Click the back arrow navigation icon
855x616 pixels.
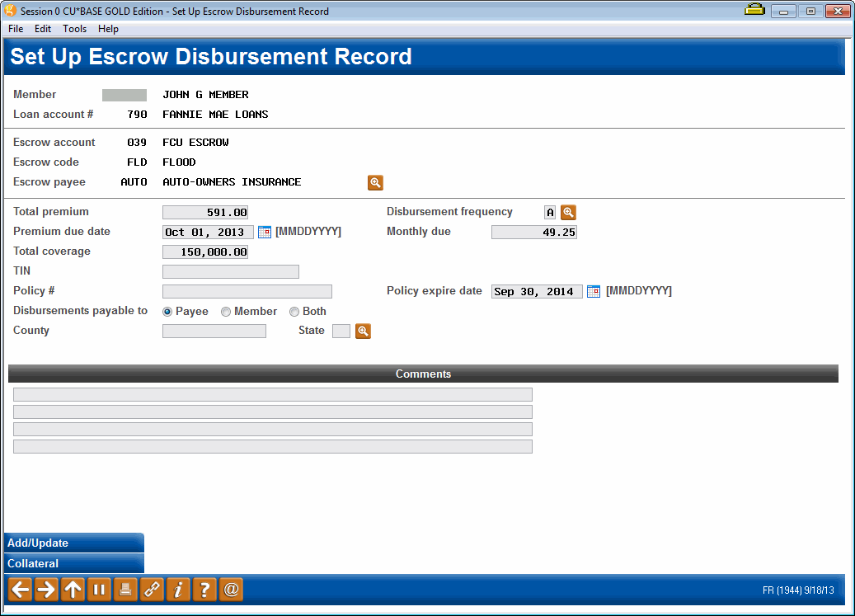19,590
